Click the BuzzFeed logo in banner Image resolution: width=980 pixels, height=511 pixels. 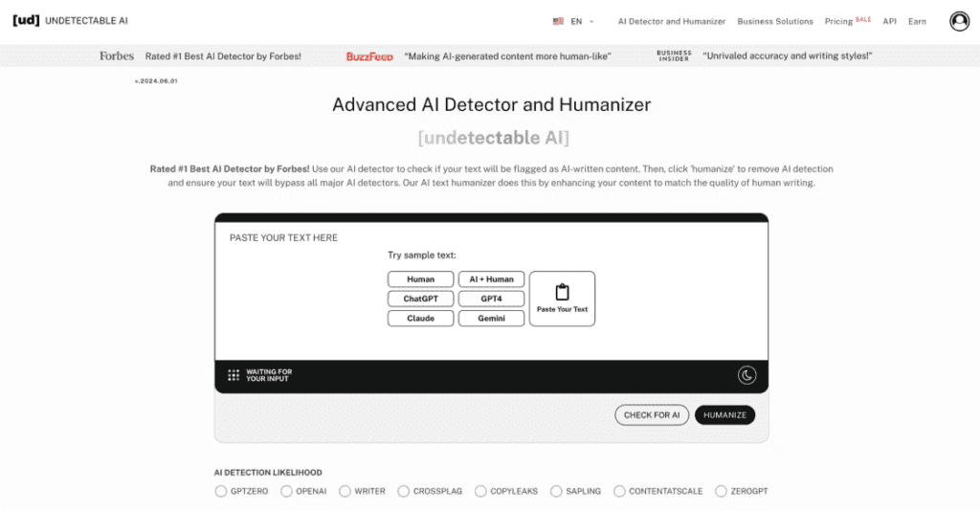click(x=369, y=56)
